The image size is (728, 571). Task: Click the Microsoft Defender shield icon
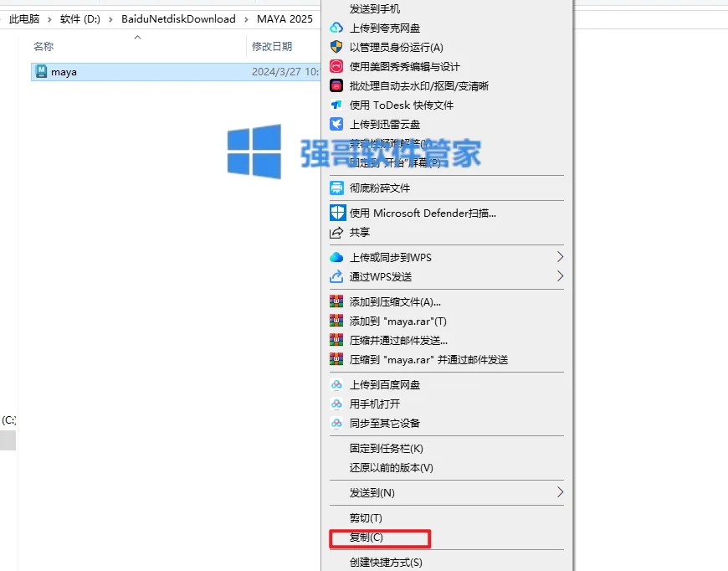pyautogui.click(x=337, y=213)
